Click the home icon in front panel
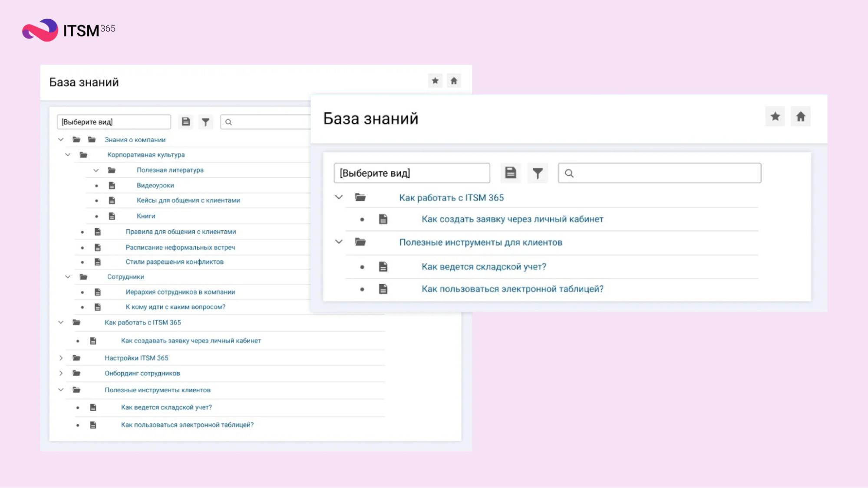 801,117
